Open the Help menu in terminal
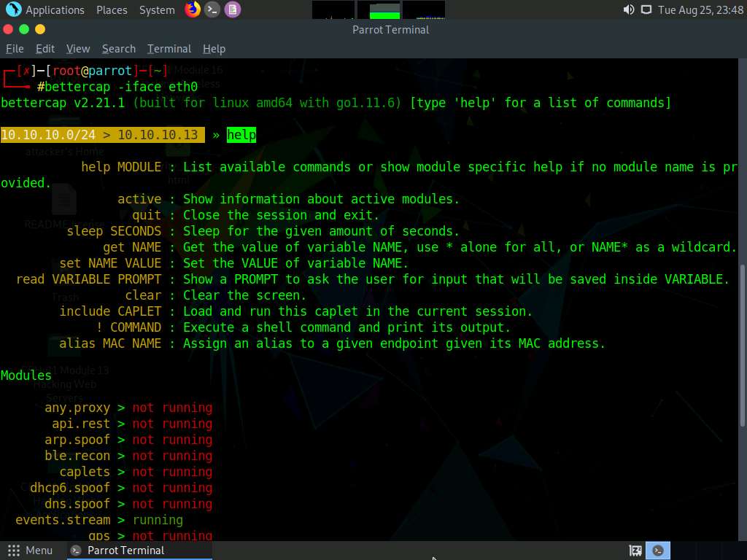 [214, 49]
